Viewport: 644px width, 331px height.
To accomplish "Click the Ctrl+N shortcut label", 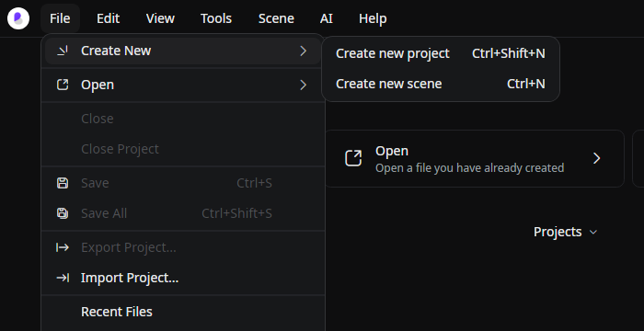I will click(x=525, y=84).
